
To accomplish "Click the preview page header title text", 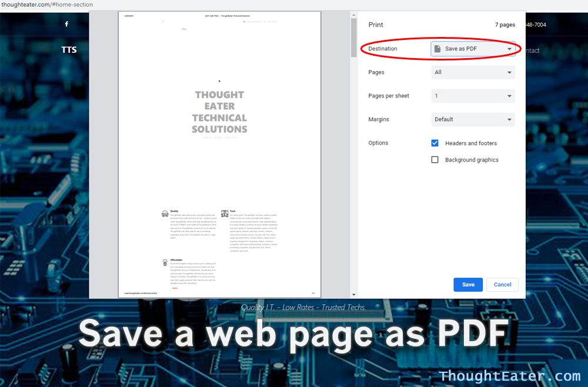I will (x=227, y=16).
